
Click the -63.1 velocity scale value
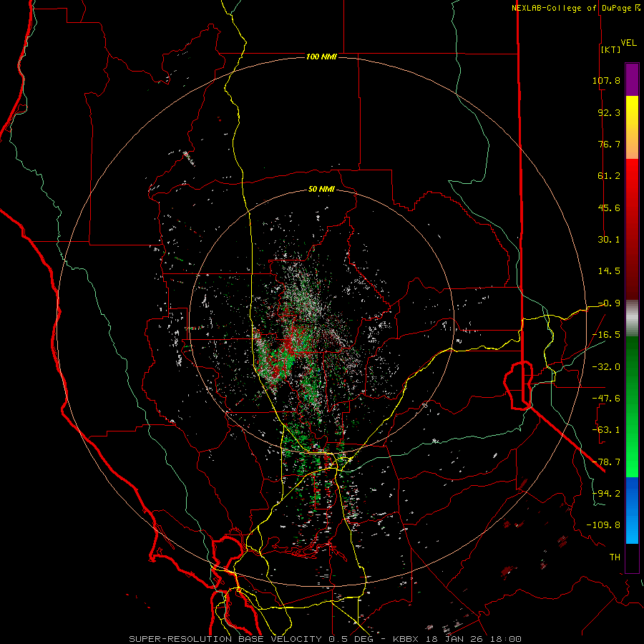click(606, 430)
